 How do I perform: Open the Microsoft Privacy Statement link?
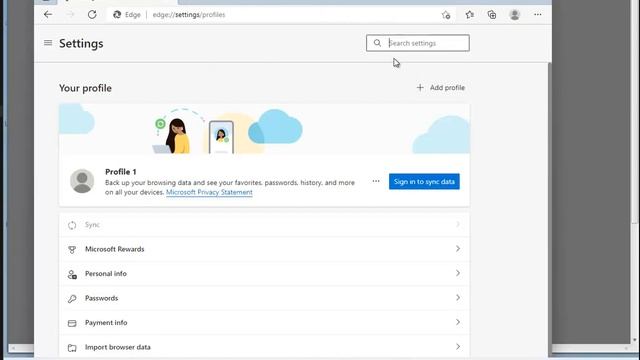[x=209, y=192]
